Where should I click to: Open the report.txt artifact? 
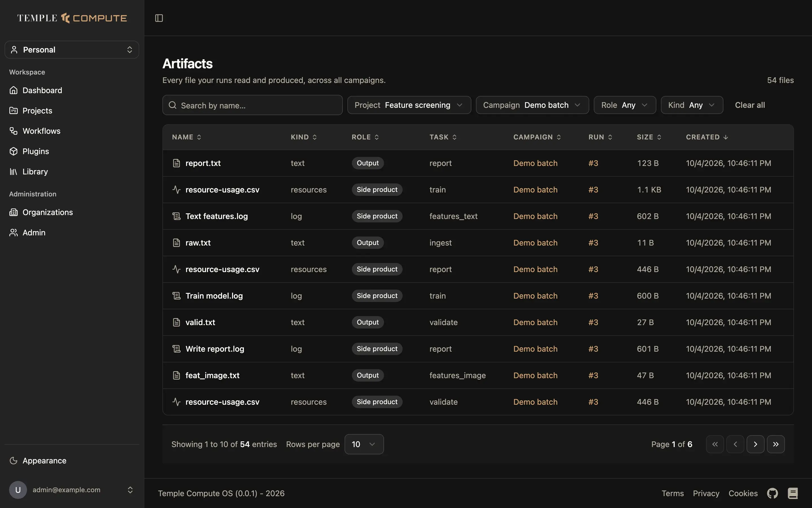203,163
